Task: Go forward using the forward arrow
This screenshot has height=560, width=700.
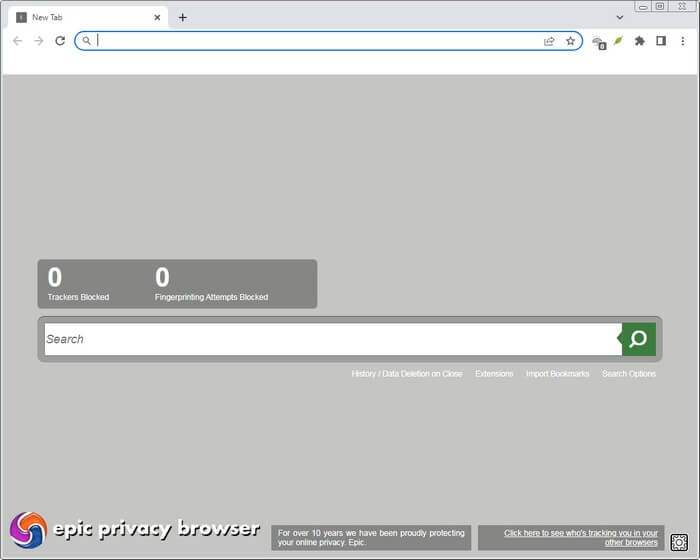Action: [x=39, y=41]
